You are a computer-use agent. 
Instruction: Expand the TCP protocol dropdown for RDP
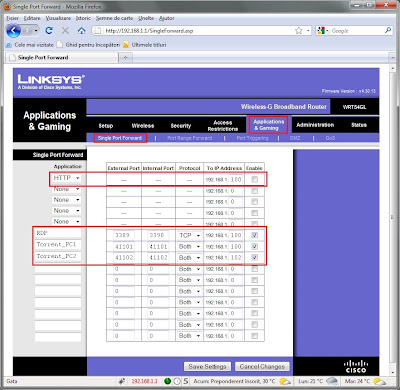pyautogui.click(x=189, y=235)
